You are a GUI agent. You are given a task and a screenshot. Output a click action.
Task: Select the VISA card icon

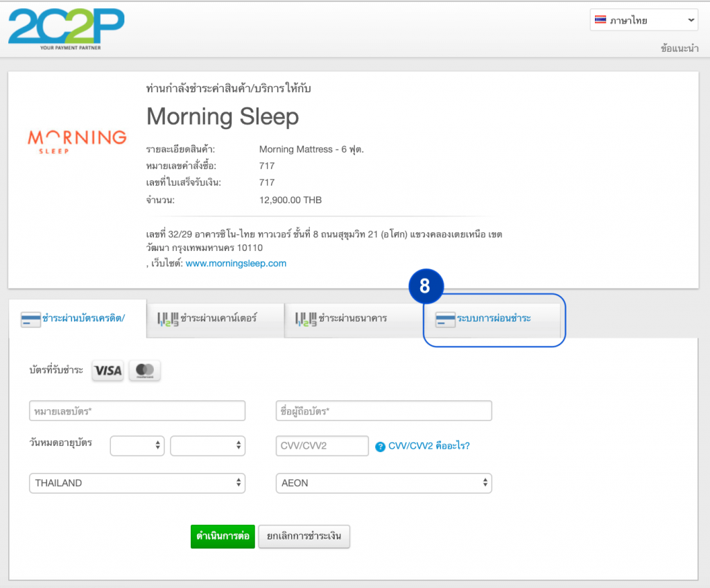pyautogui.click(x=107, y=370)
